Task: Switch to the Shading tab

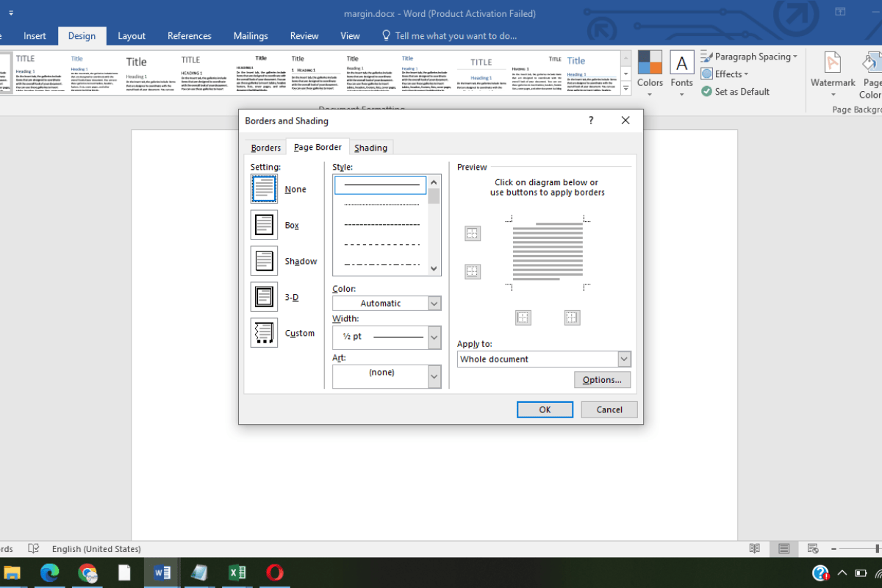Action: click(x=370, y=148)
